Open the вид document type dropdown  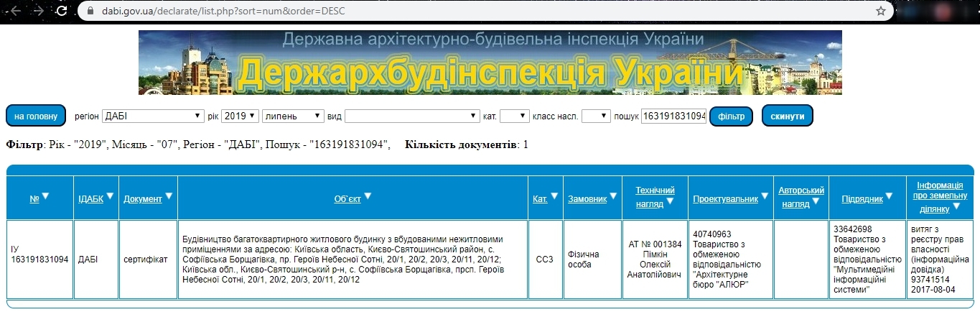point(412,116)
